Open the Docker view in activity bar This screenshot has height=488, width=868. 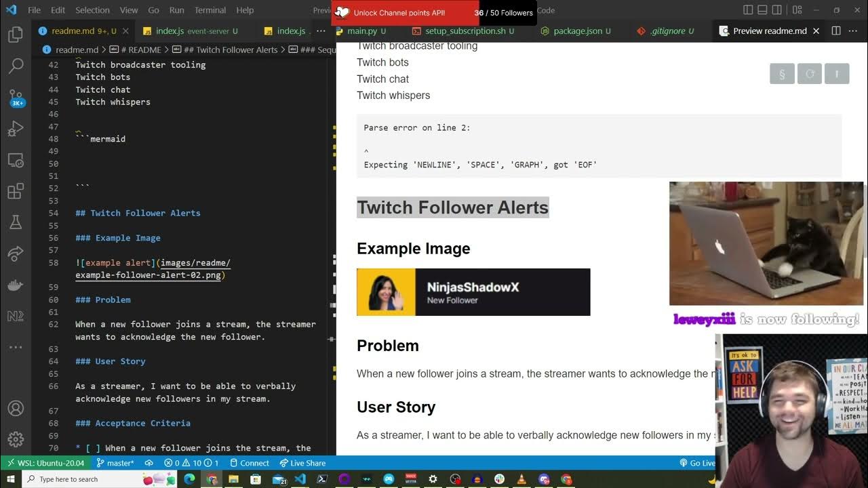pyautogui.click(x=16, y=285)
